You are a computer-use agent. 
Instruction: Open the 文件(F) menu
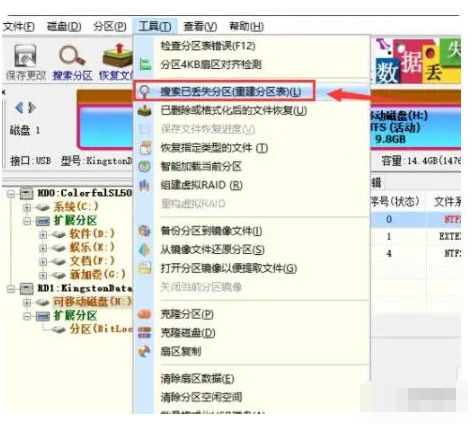tap(19, 26)
